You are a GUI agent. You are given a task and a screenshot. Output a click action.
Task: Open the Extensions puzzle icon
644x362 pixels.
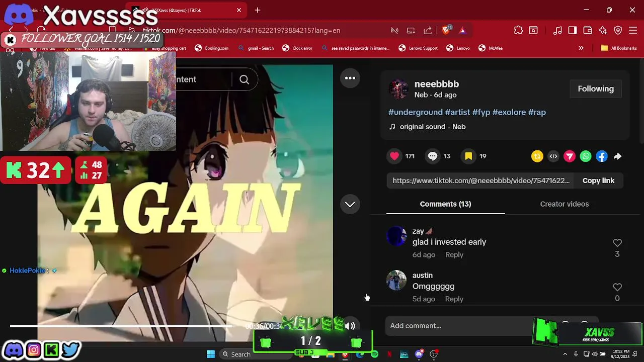click(x=518, y=30)
